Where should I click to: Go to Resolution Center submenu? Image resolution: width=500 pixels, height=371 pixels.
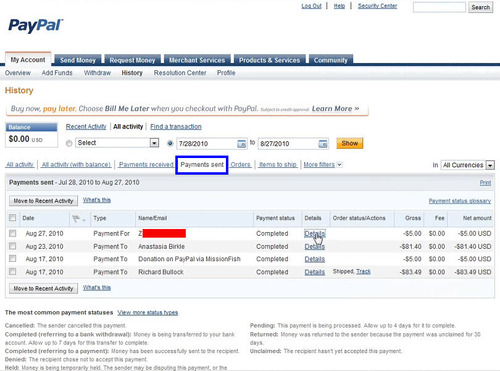click(x=180, y=73)
